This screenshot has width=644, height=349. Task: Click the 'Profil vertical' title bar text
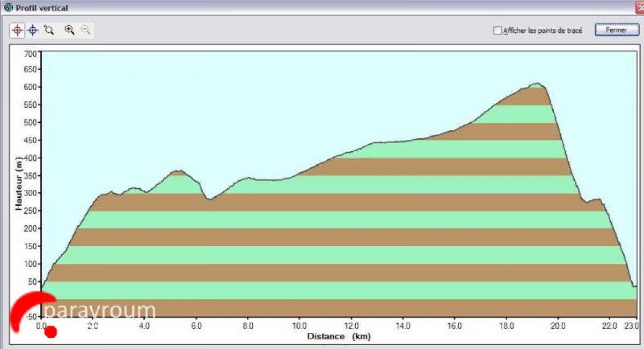(x=42, y=9)
